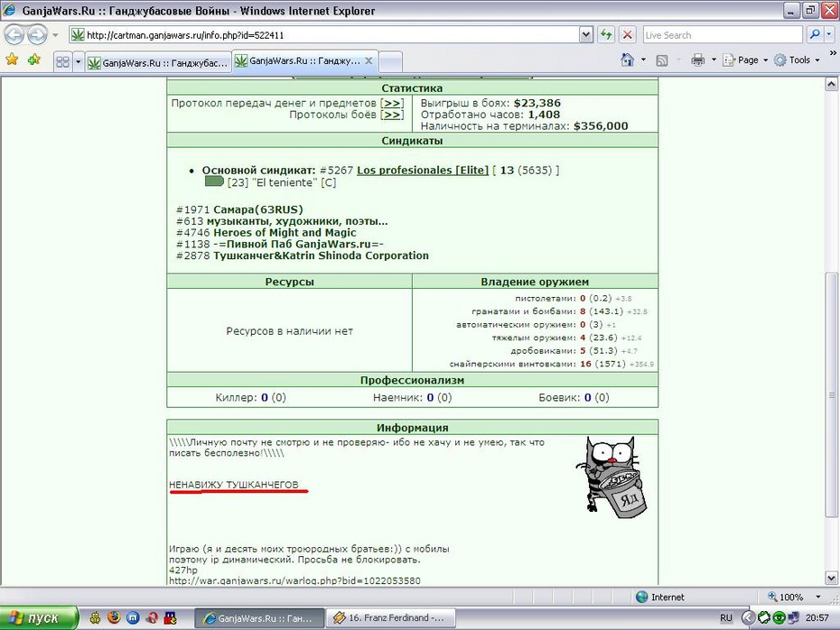The height and width of the screenshot is (630, 840).
Task: Expand the Print options dropdown arrow
Action: tap(714, 60)
